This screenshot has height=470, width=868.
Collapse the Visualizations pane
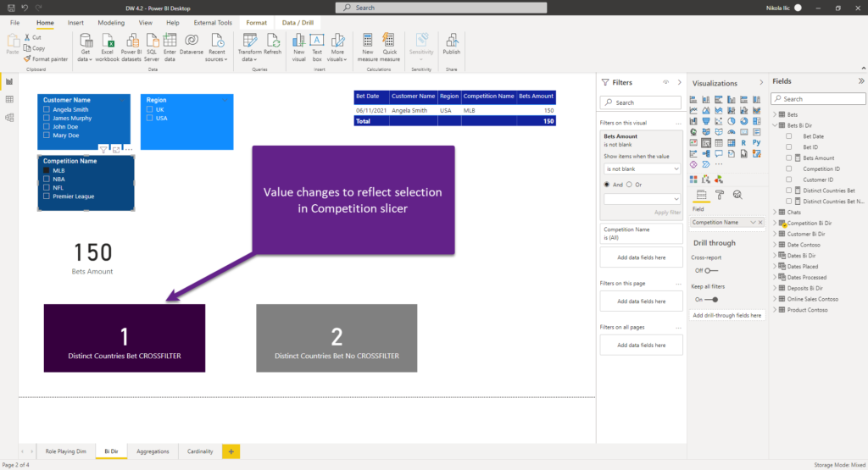(761, 82)
